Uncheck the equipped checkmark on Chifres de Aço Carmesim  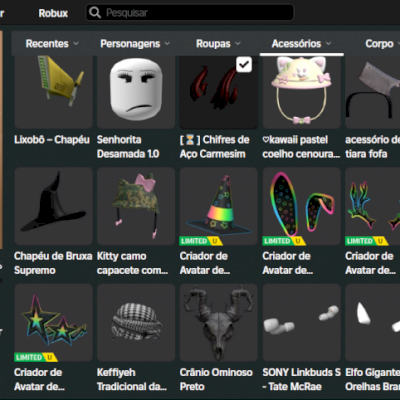[244, 64]
